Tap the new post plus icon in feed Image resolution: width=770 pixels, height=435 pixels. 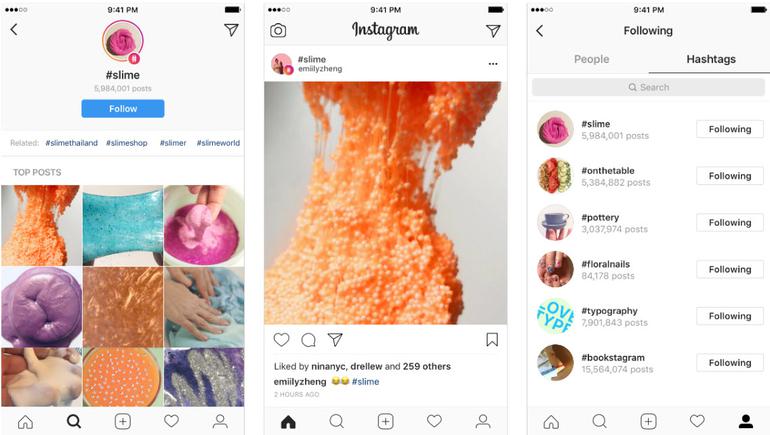(385, 421)
